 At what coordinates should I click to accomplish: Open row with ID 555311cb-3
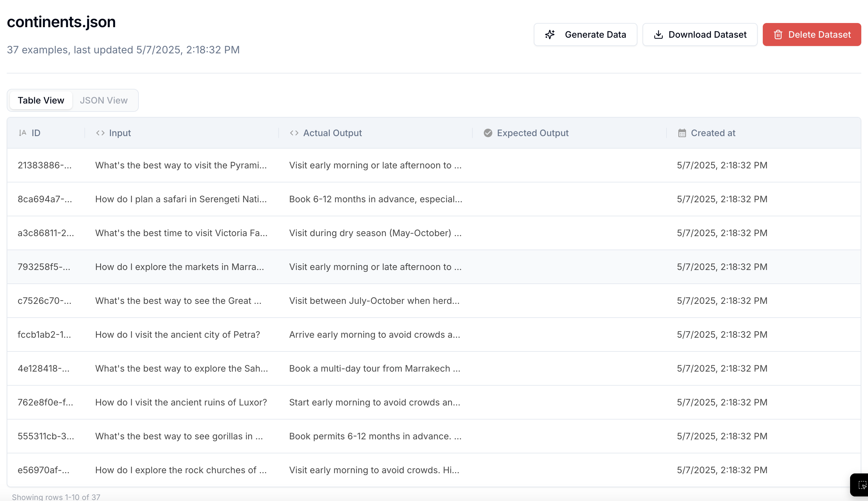coord(46,436)
